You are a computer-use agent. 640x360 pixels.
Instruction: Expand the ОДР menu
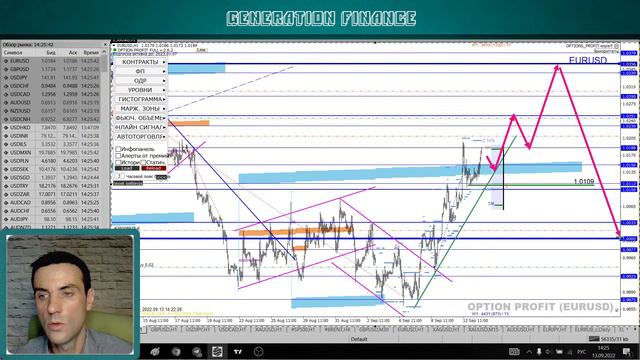pyautogui.click(x=140, y=80)
